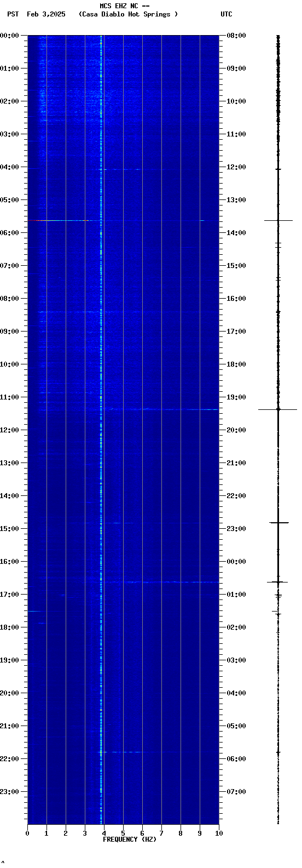Click the frequency axis tick label 7
302x868 pixels.
[x=161, y=833]
